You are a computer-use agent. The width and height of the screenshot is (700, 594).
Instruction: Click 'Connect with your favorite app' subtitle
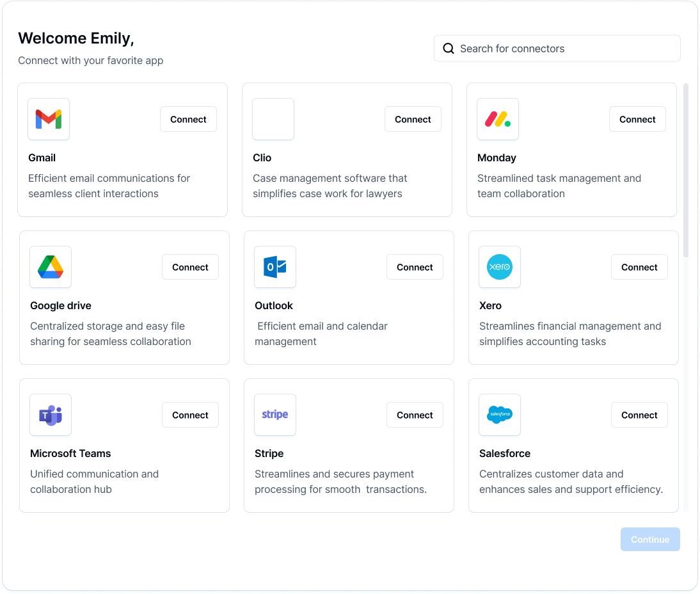[91, 60]
